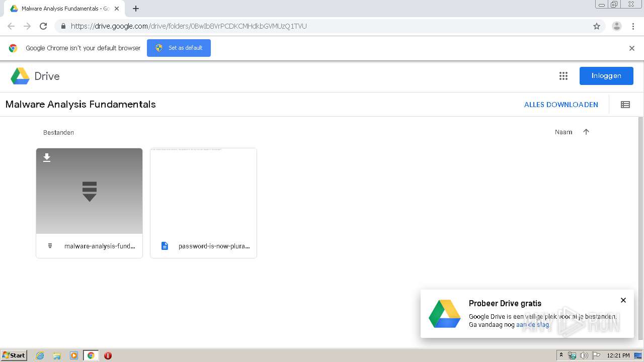Switch to list view layout icon
Viewport: 644px width, 362px height.
coord(625,105)
